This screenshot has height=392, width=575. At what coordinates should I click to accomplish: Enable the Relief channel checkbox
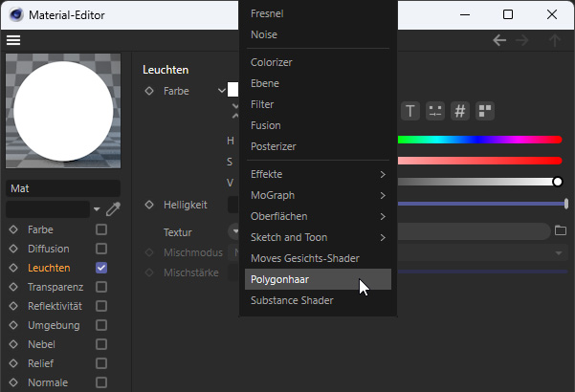tap(101, 363)
